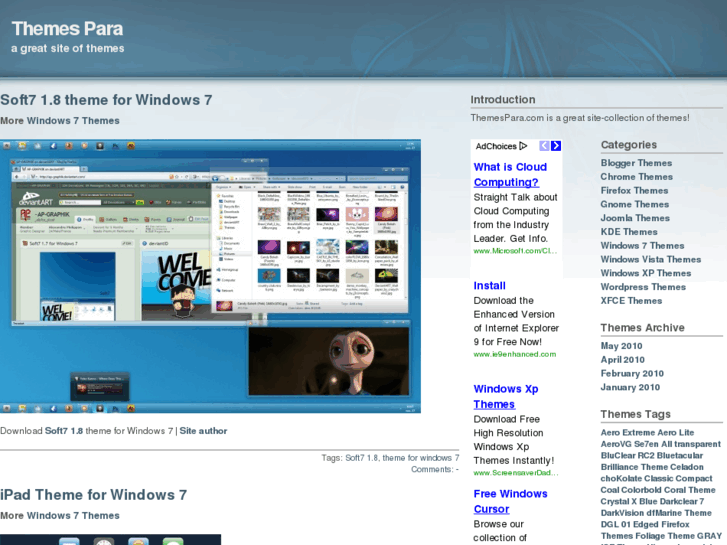
Task: Click www.ie9enhanced.com ad URL
Action: tap(515, 354)
